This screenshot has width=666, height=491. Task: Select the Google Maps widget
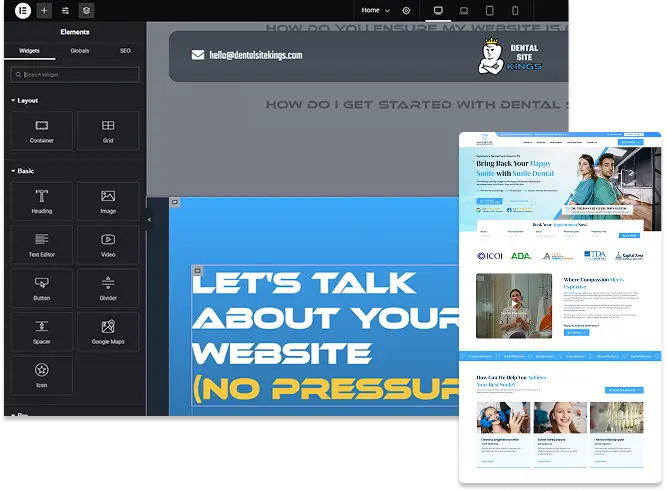pos(108,332)
